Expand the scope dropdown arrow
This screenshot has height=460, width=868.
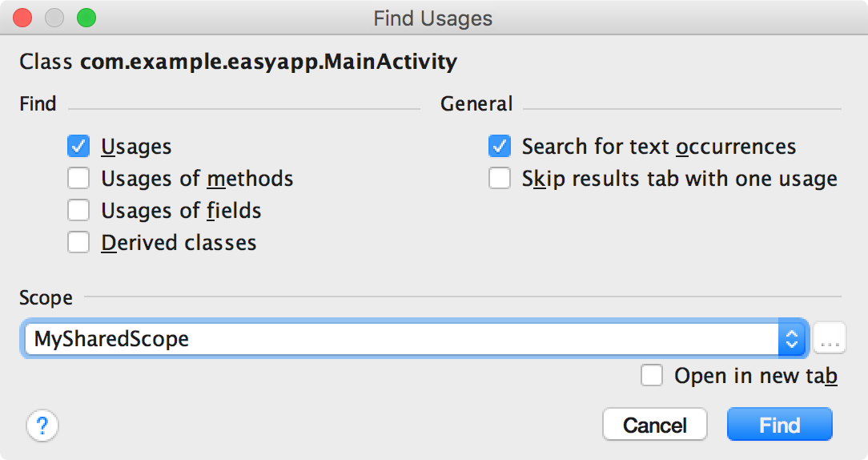(791, 340)
